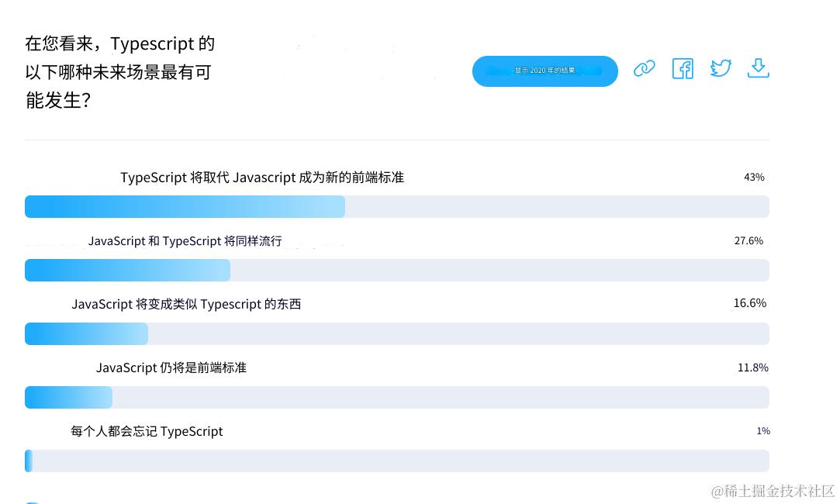Click the 43% percentage value
The image size is (840, 504).
click(754, 178)
